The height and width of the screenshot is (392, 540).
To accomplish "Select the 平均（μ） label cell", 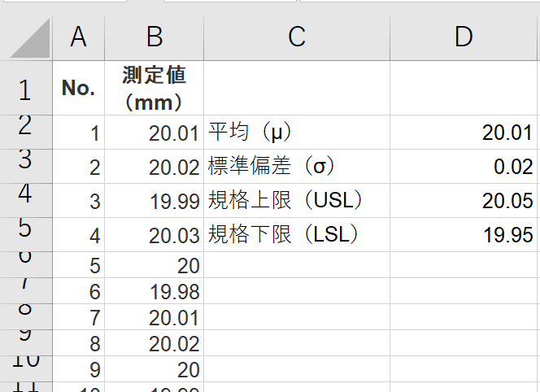I will (297, 133).
